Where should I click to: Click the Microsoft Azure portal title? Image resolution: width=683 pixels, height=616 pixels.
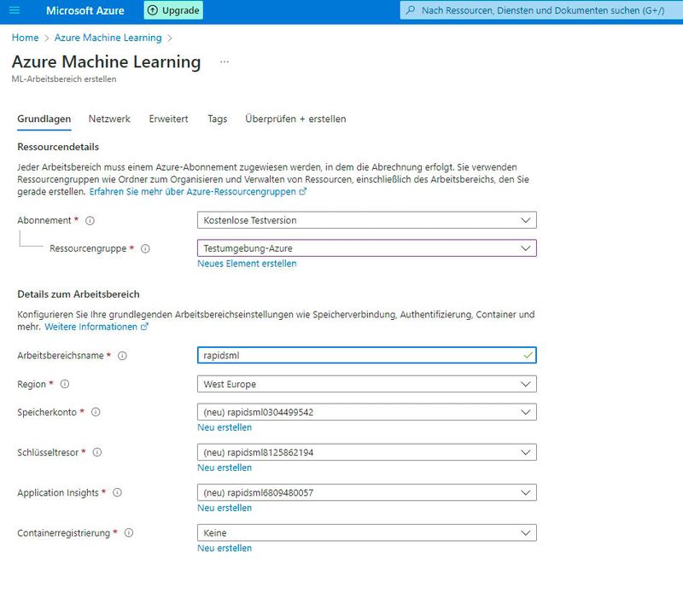(85, 10)
